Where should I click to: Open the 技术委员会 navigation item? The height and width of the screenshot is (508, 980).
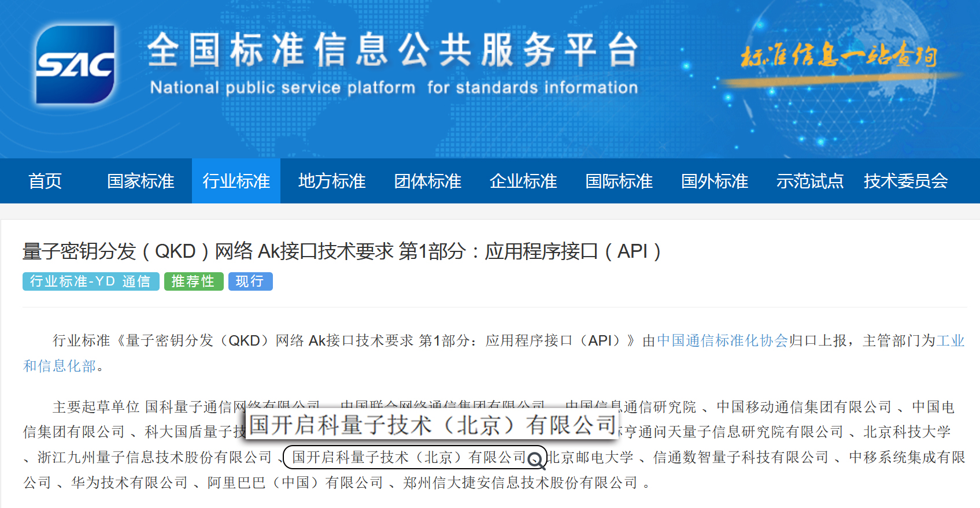[906, 181]
